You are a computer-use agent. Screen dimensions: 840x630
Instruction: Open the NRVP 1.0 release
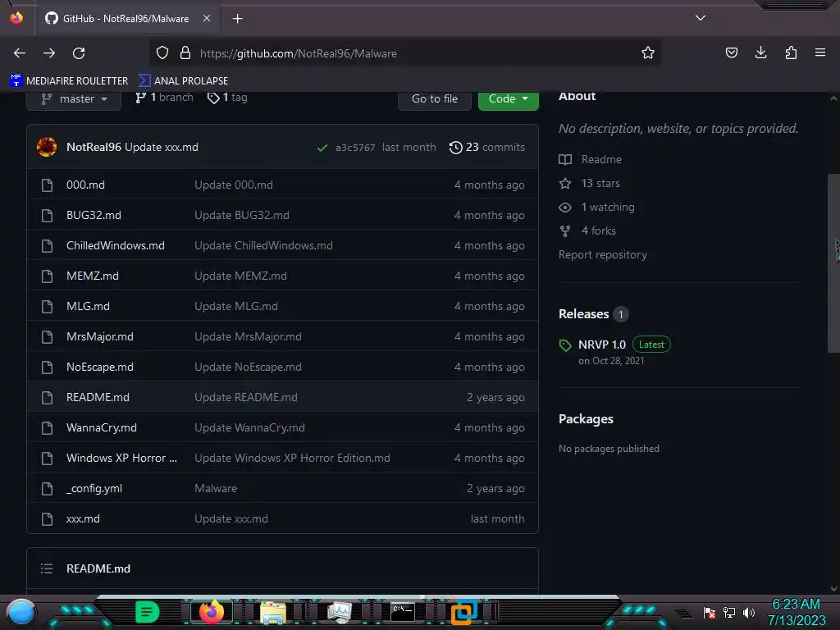point(601,345)
